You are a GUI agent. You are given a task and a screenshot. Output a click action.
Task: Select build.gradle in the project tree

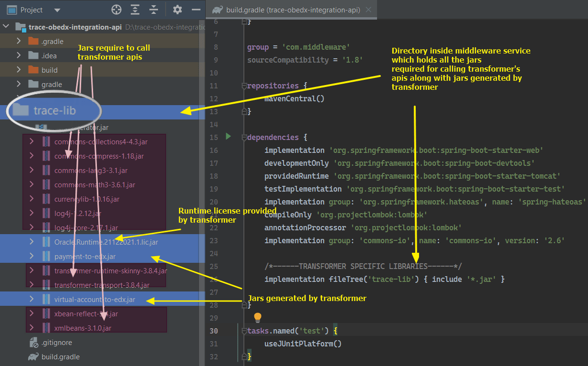tap(60, 356)
